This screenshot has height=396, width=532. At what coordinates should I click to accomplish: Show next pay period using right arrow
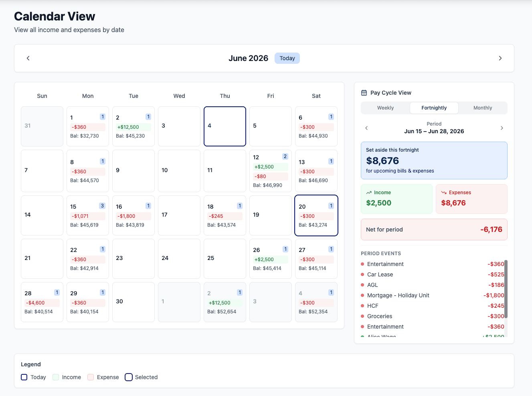tap(502, 128)
